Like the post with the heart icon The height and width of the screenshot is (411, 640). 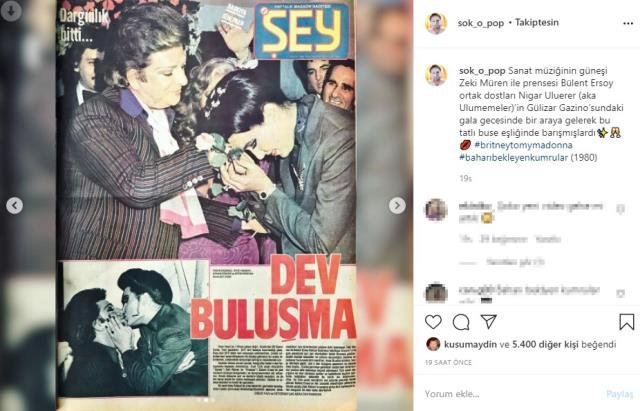coord(433,322)
